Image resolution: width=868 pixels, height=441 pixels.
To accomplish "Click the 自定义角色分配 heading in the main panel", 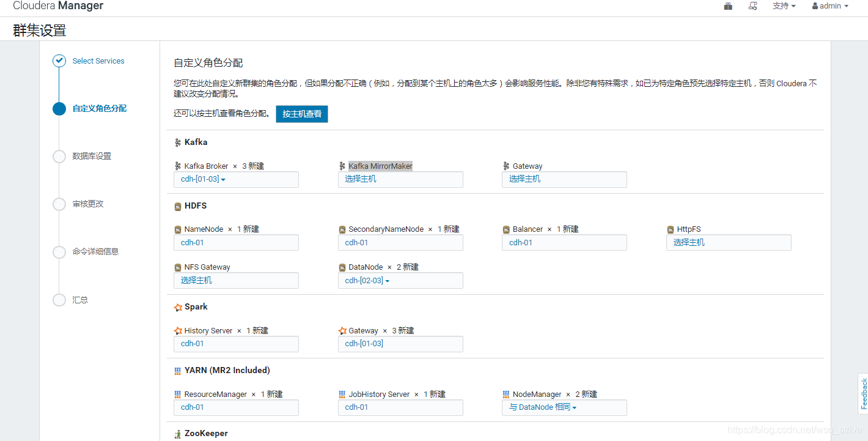I will (208, 63).
